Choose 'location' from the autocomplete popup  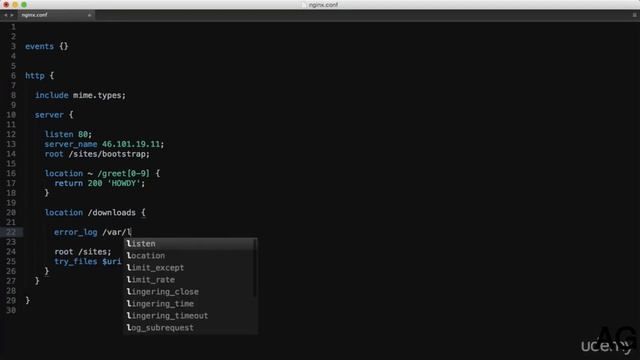click(190, 256)
